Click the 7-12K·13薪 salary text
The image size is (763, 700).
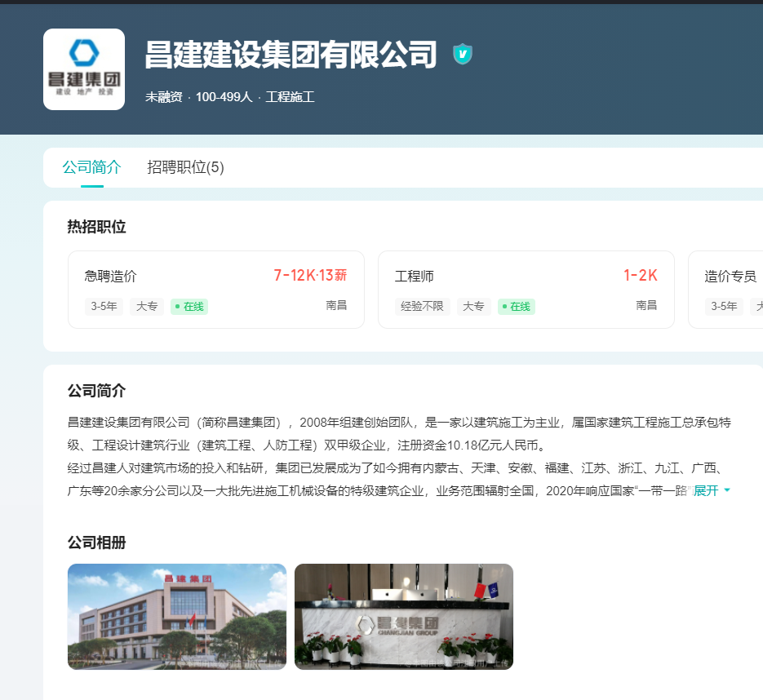tap(310, 275)
